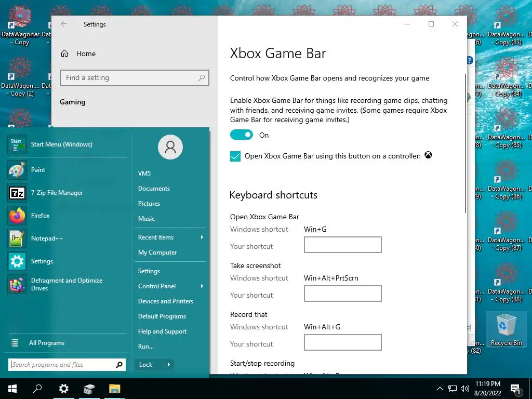Click the Win+Alt+PrtScrn shortcut text

[x=331, y=278]
